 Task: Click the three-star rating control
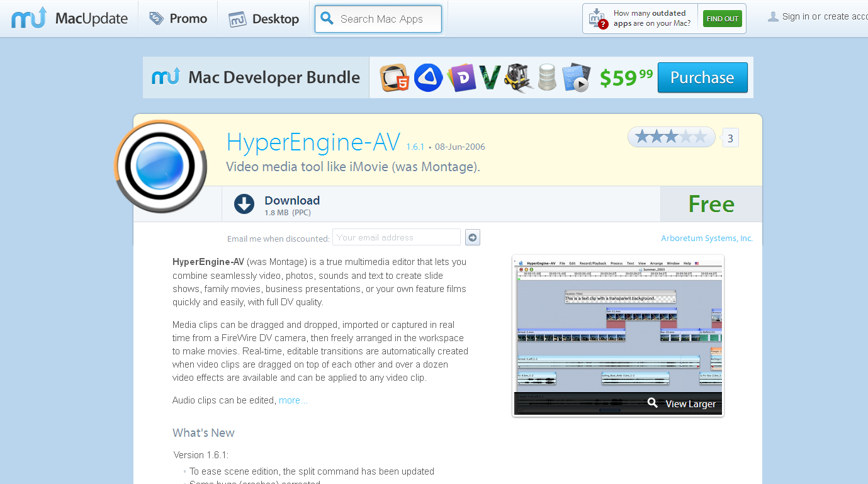pyautogui.click(x=671, y=137)
